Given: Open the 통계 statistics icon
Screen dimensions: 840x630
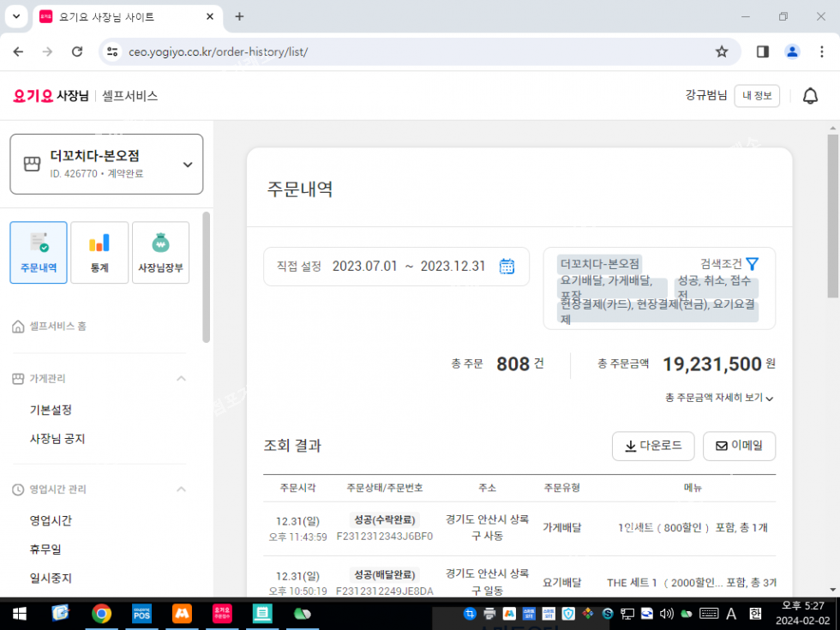Looking at the screenshot, I should 99,252.
